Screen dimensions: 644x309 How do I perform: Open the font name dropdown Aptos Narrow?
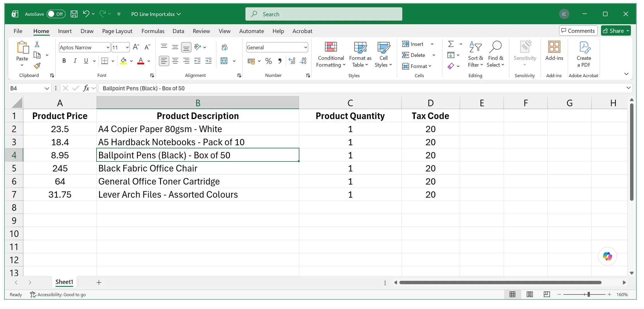tap(108, 48)
